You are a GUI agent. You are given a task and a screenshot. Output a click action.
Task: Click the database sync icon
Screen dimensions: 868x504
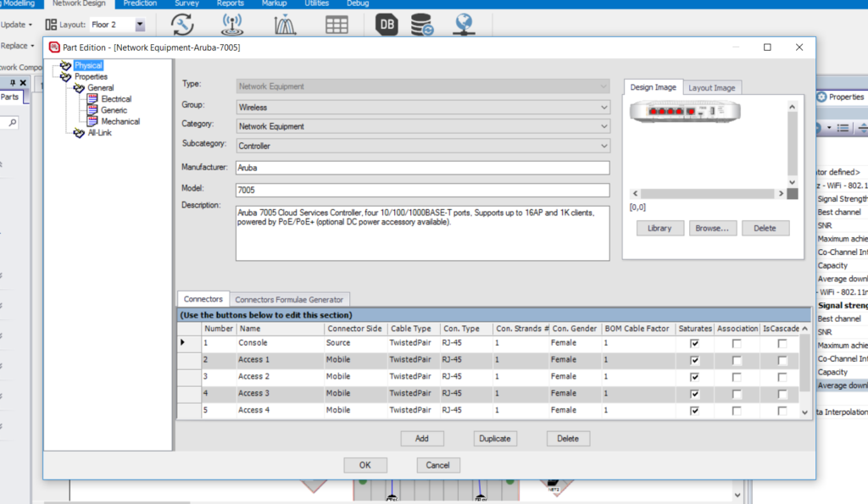[422, 25]
